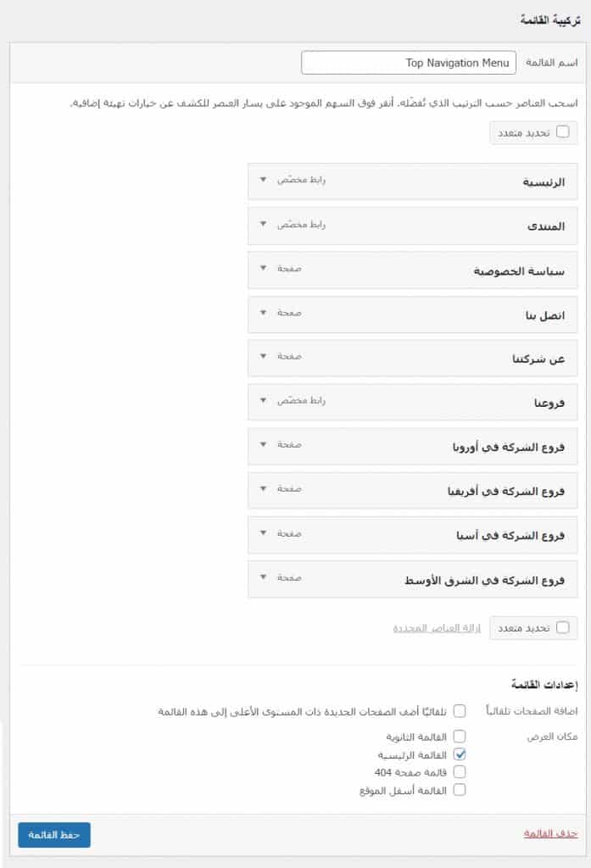
Task: Check the القائمة أسفل الموقع checkbox
Action: point(460,789)
